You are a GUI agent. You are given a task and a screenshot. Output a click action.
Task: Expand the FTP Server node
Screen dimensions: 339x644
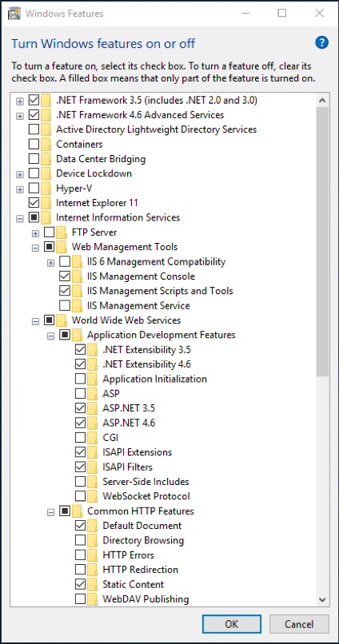point(35,233)
